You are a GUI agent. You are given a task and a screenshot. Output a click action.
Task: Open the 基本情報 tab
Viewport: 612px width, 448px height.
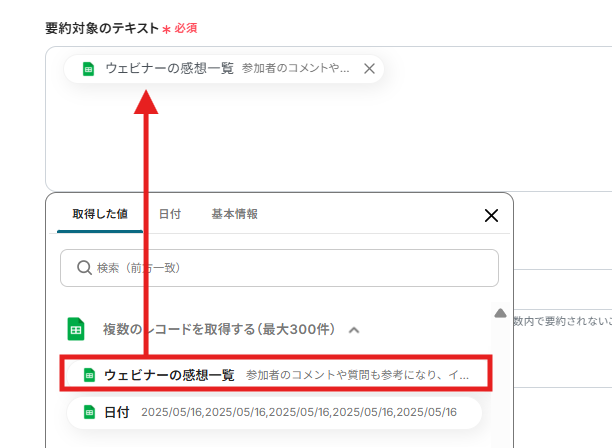[234, 214]
